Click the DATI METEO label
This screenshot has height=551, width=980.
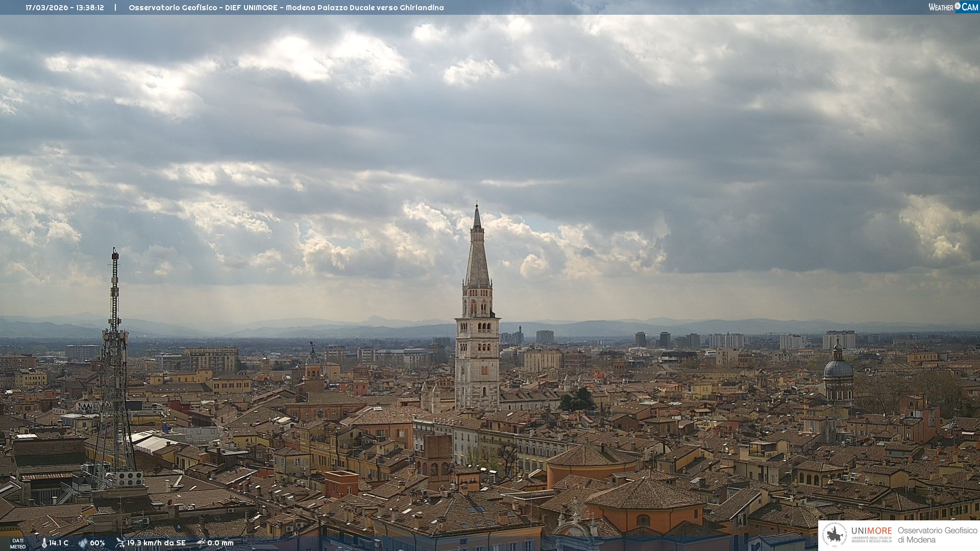[18, 543]
